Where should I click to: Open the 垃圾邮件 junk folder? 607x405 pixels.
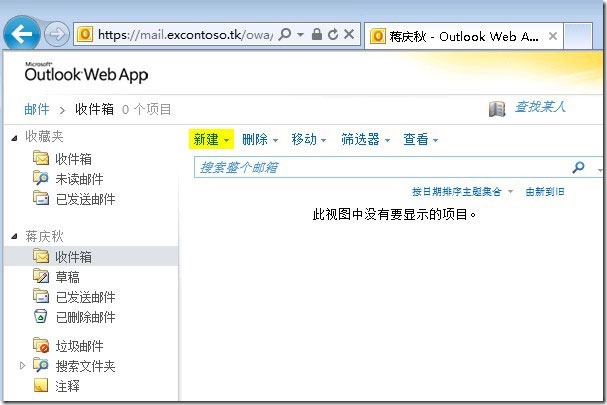coord(80,346)
